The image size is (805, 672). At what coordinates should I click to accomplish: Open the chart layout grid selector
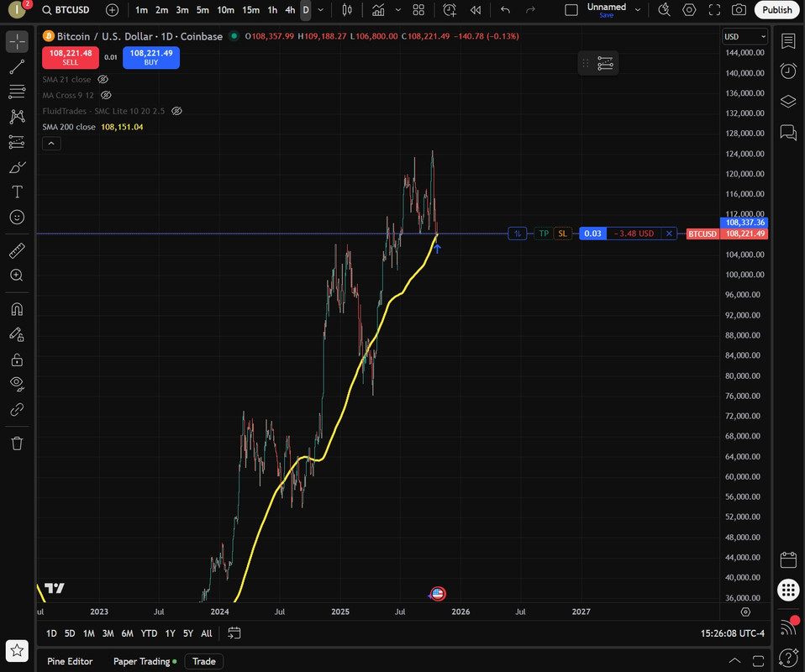[419, 10]
